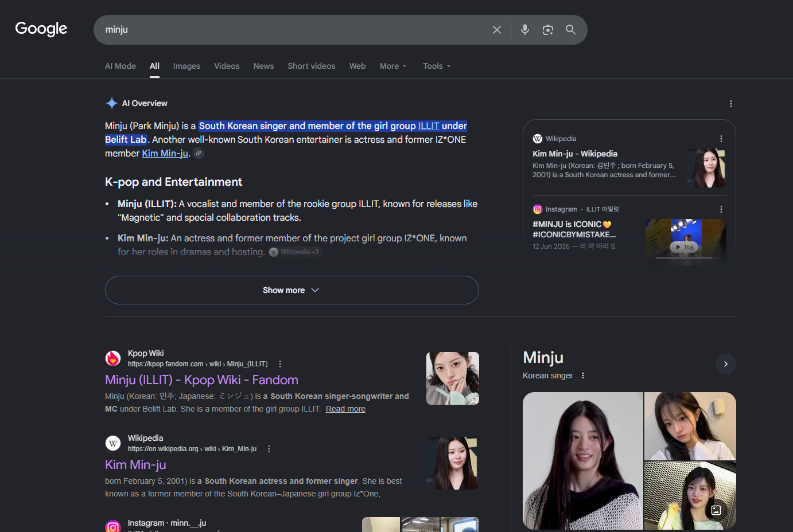Open #MINJU is ICONIC Instagram card title
Image resolution: width=793 pixels, height=532 pixels.
coord(574,229)
